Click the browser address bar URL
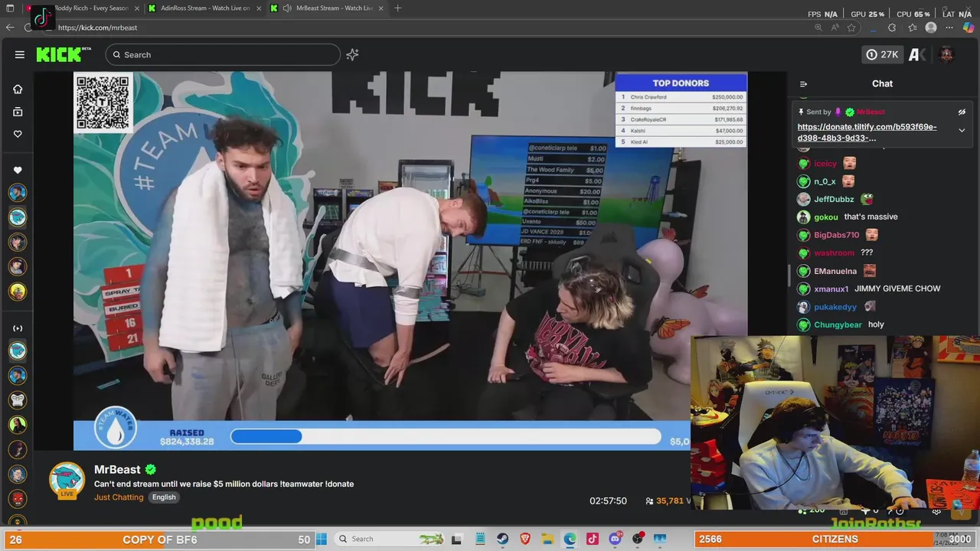Viewport: 980px width, 551px height. click(97, 28)
